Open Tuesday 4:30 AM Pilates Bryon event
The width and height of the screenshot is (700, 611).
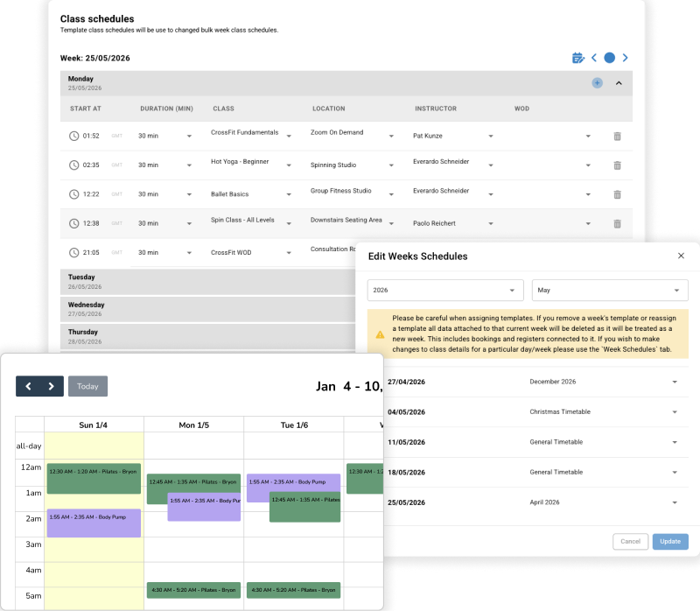[x=293, y=590]
